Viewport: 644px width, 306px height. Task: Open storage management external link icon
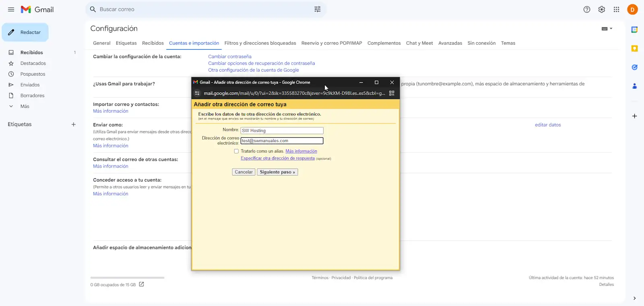(x=141, y=284)
